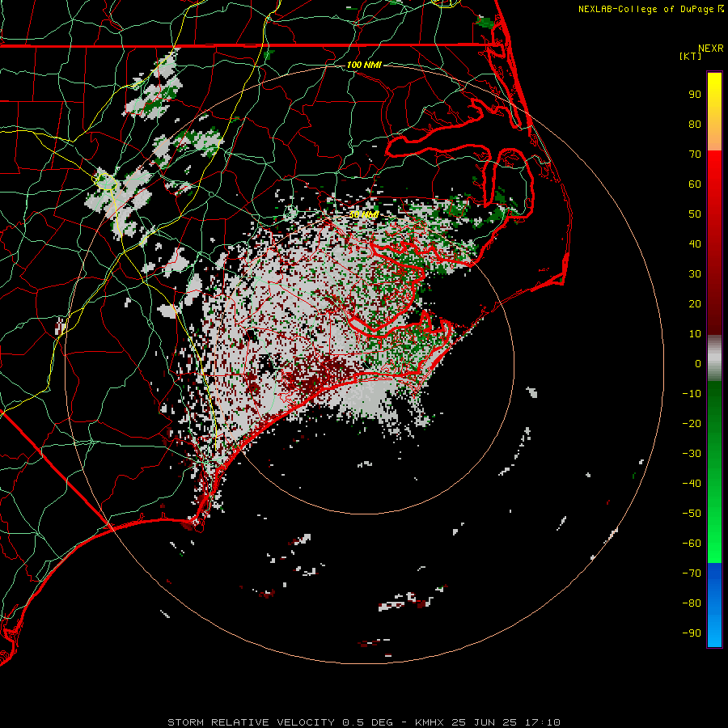Click the 100 NMI range ring label

pos(364,65)
